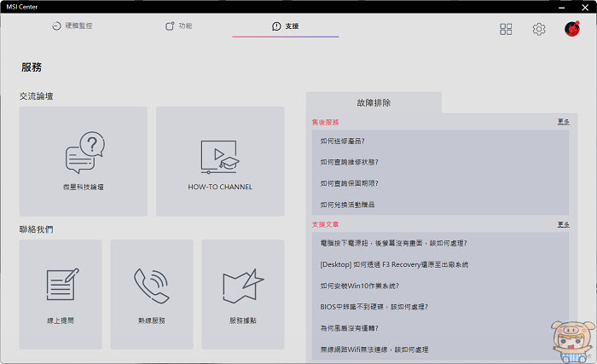
Task: Open 如何查詢維修狀態? article
Action: (x=349, y=162)
